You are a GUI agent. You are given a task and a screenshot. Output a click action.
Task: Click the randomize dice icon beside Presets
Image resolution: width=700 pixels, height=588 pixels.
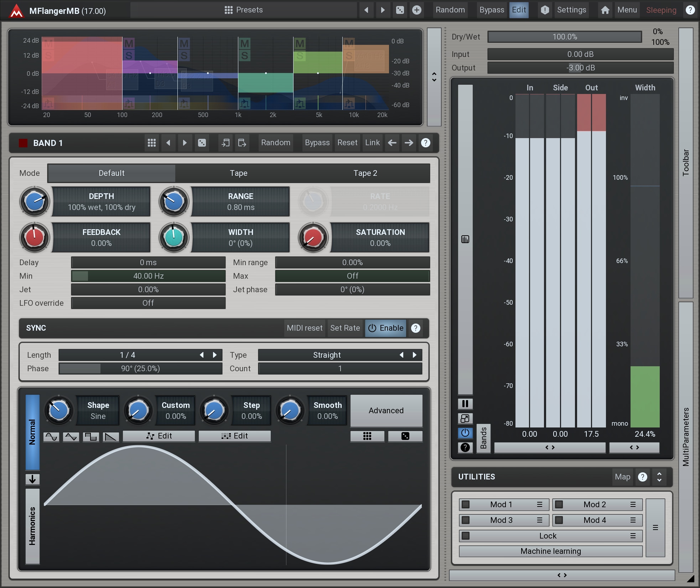click(x=400, y=10)
